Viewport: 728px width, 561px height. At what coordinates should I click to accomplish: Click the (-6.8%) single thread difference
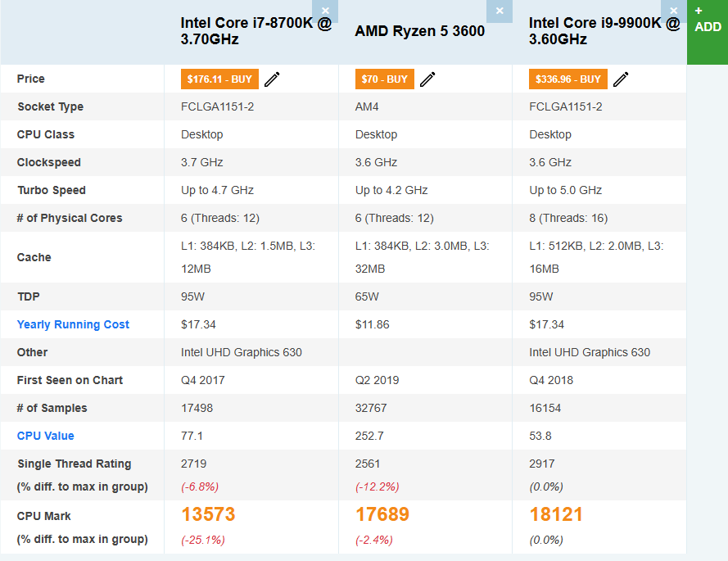tap(200, 486)
